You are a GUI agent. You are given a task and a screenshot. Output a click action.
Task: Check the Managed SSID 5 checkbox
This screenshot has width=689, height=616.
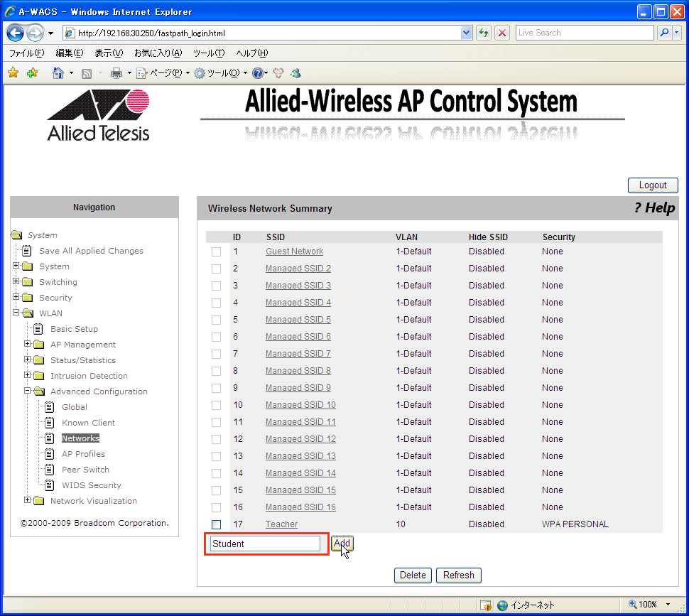(x=216, y=320)
